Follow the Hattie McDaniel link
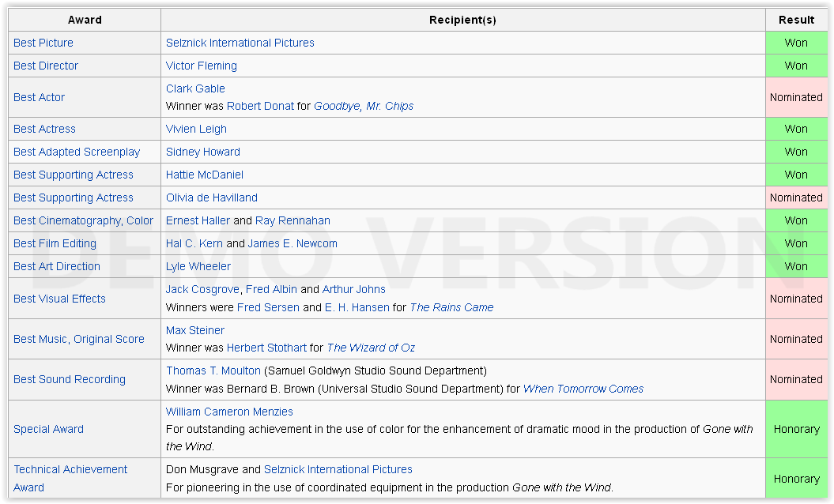 pos(204,175)
